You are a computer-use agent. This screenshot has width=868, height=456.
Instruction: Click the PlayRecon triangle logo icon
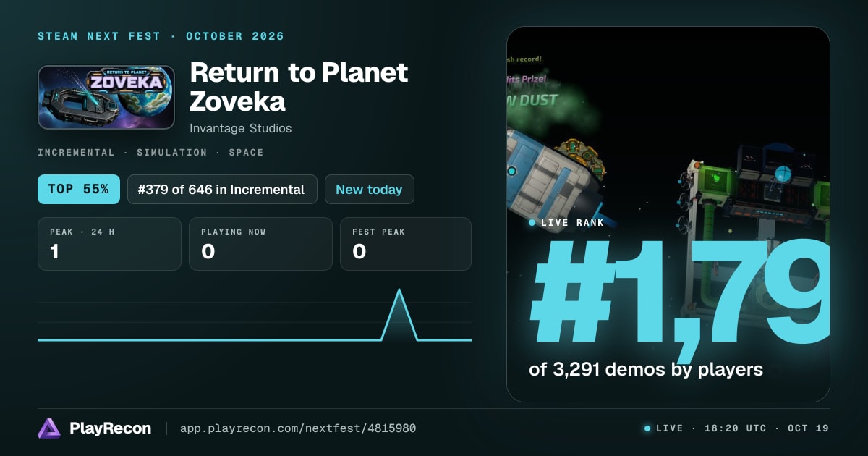[49, 428]
